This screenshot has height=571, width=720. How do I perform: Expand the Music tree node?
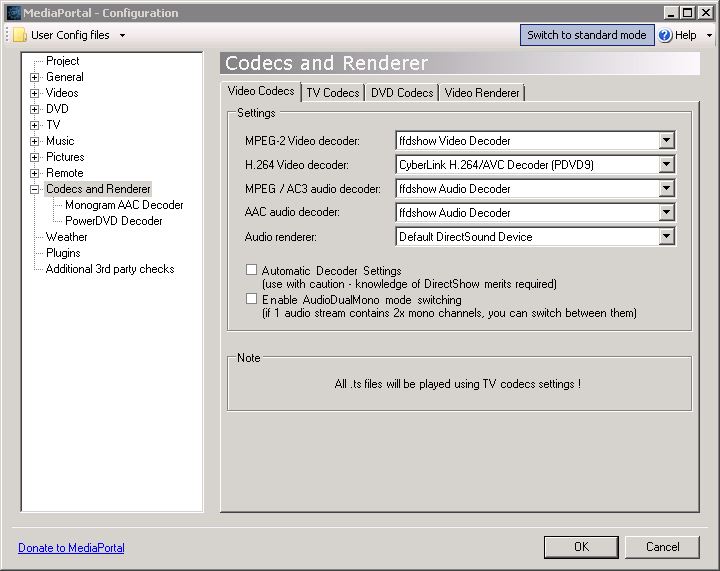[34, 141]
